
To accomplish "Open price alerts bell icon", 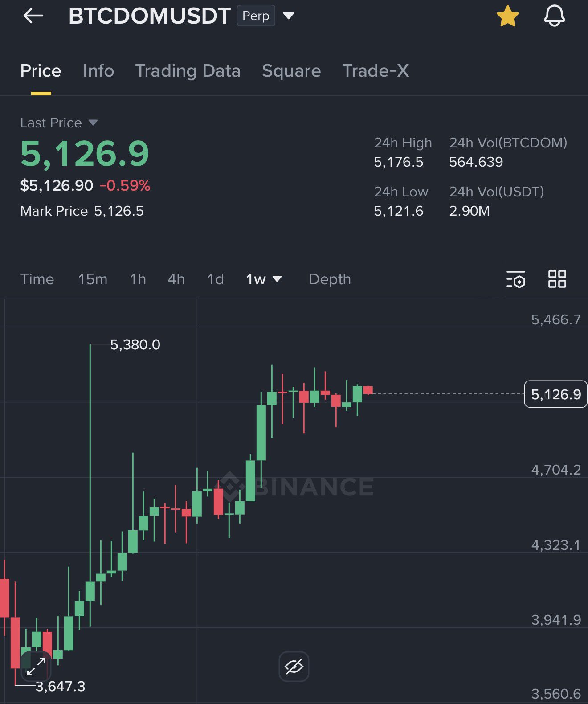I will [x=554, y=16].
